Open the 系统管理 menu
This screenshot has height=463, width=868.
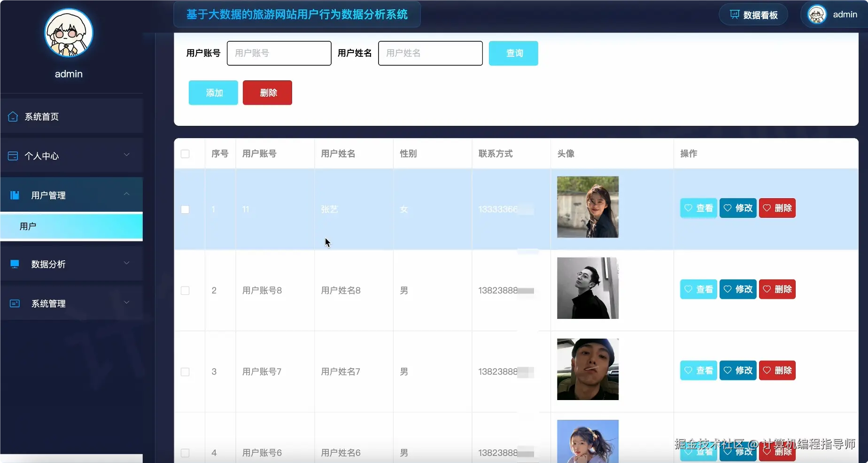pos(71,303)
